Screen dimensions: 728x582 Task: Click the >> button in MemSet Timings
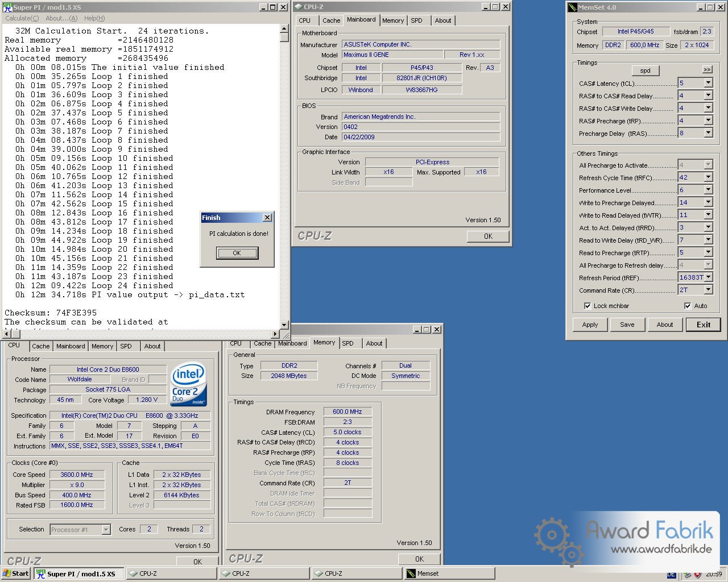707,69
